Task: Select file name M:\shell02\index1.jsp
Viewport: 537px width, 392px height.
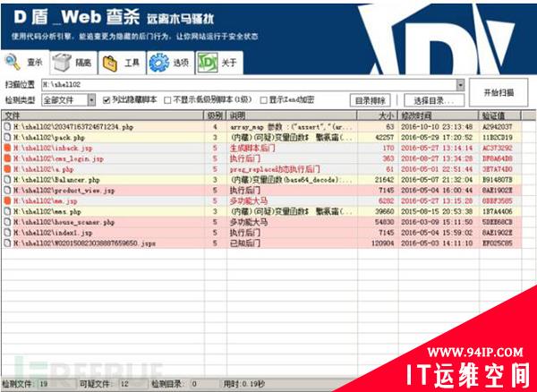Action: 53,234
